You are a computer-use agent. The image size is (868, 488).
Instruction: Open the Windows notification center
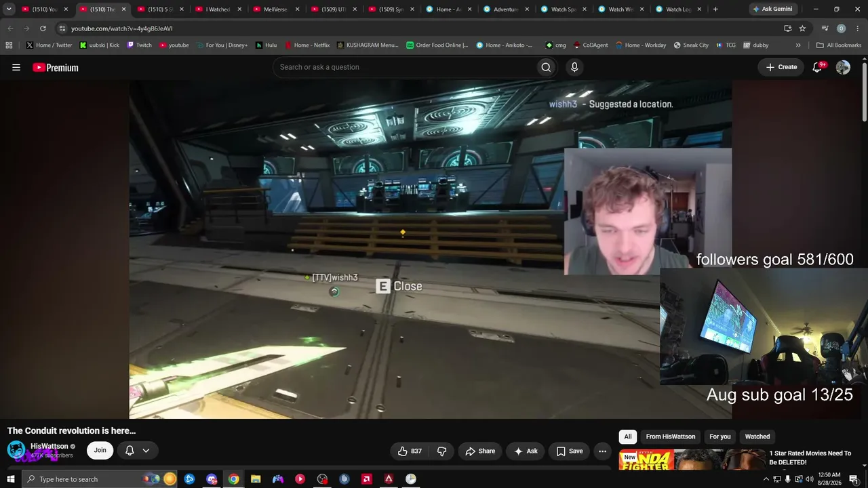(854, 479)
